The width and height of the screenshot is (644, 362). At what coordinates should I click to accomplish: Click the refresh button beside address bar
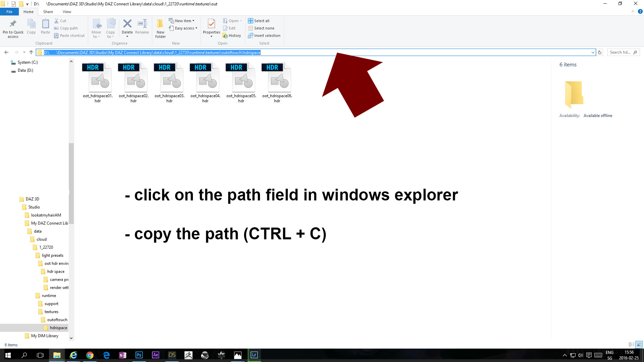pyautogui.click(x=600, y=52)
